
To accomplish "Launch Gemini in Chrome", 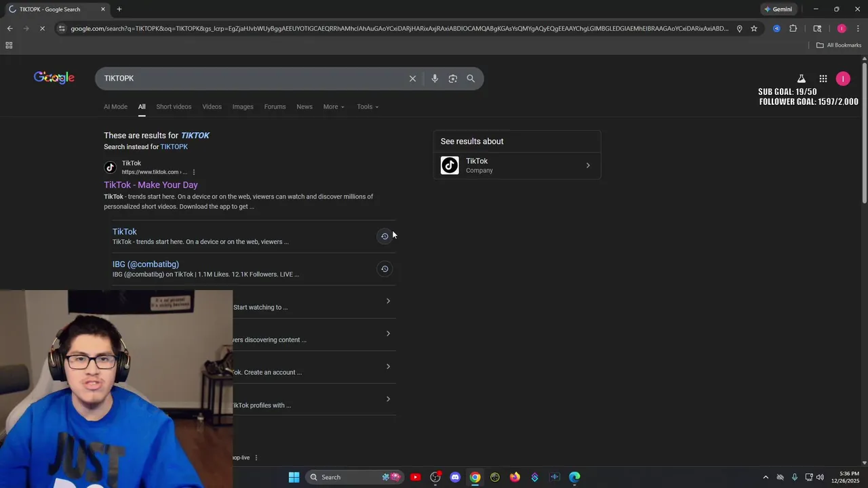I will (x=778, y=9).
